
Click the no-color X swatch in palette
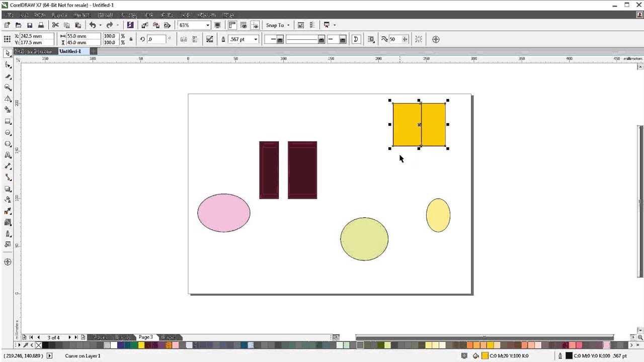coord(39,345)
